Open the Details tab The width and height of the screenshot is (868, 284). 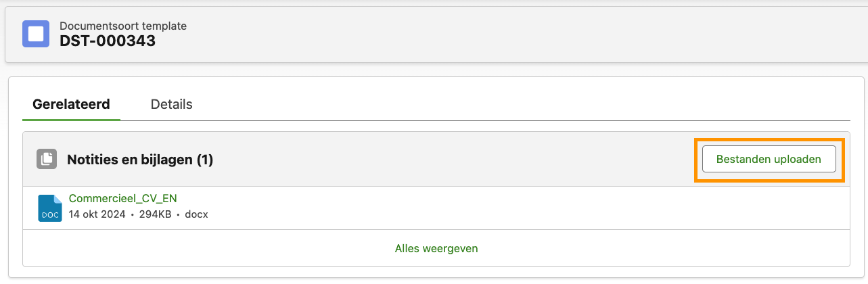click(171, 104)
